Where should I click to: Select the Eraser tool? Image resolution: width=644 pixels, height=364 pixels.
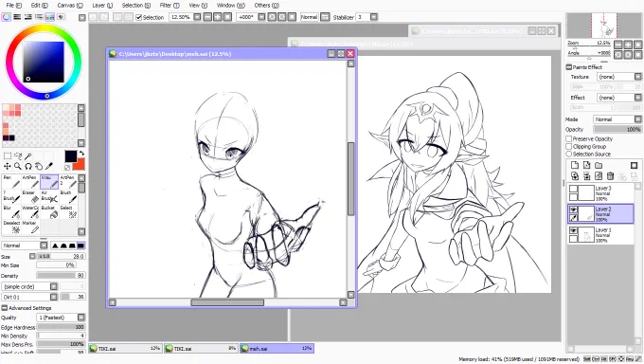[x=30, y=196]
